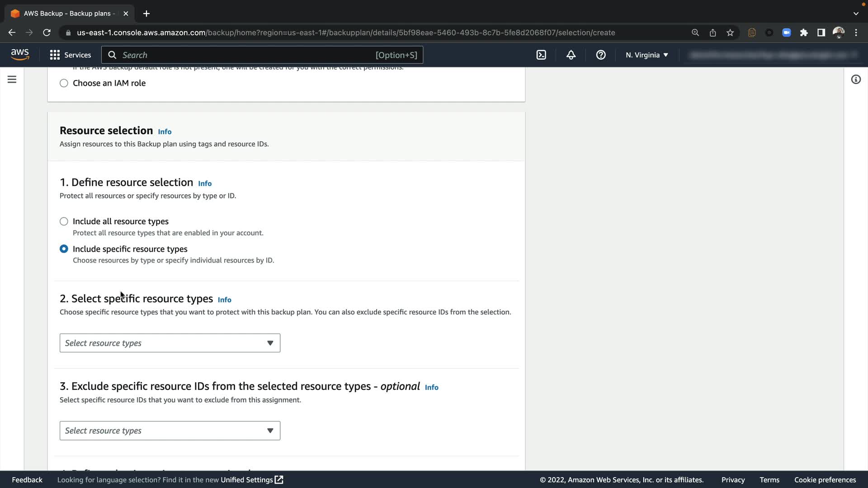The width and height of the screenshot is (868, 488).
Task: Open the right-side info panel icon
Action: (856, 80)
